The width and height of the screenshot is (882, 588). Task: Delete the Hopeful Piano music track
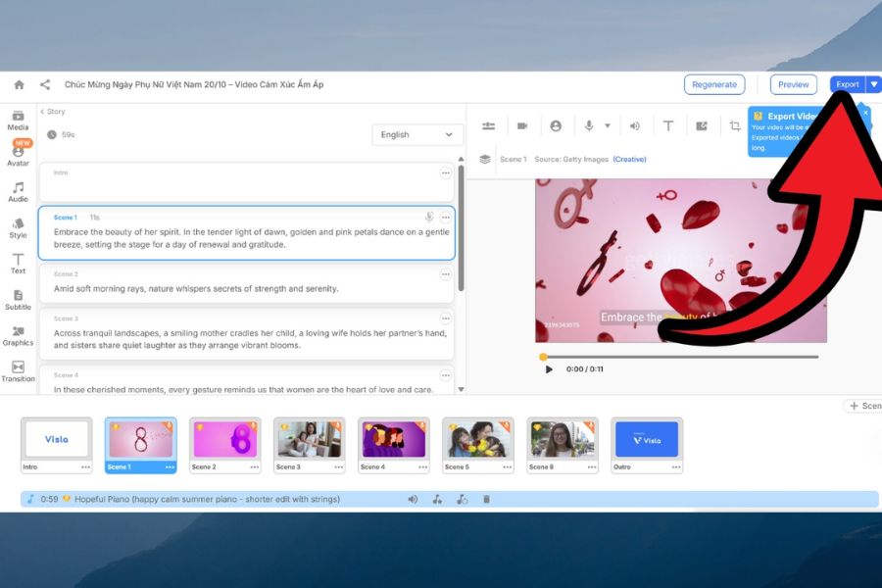[486, 500]
